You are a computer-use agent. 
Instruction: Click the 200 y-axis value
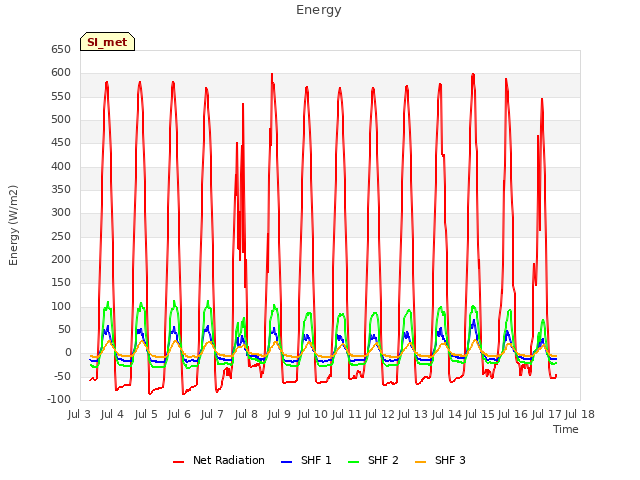tap(61, 260)
